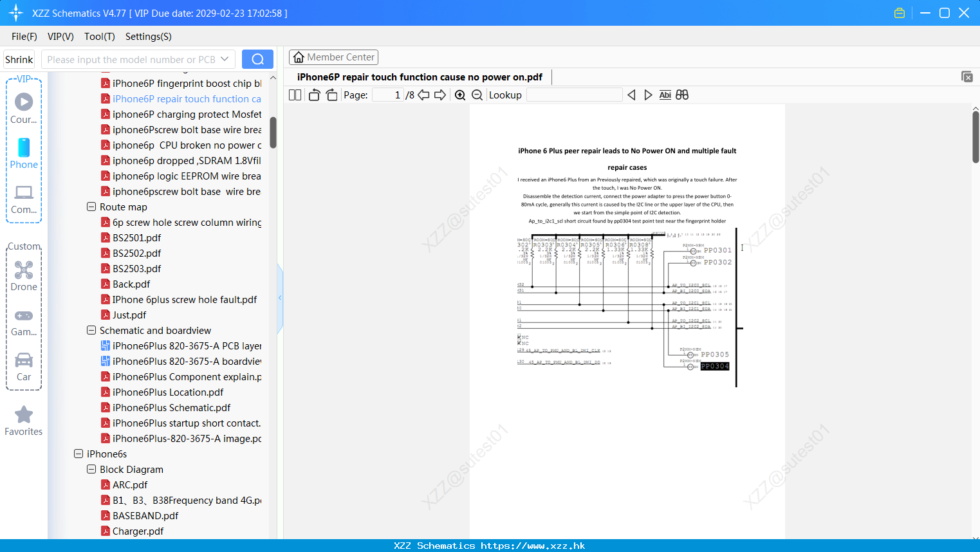This screenshot has width=980, height=552.
Task: Click the file tree scrollbar thumb
Action: 273,132
